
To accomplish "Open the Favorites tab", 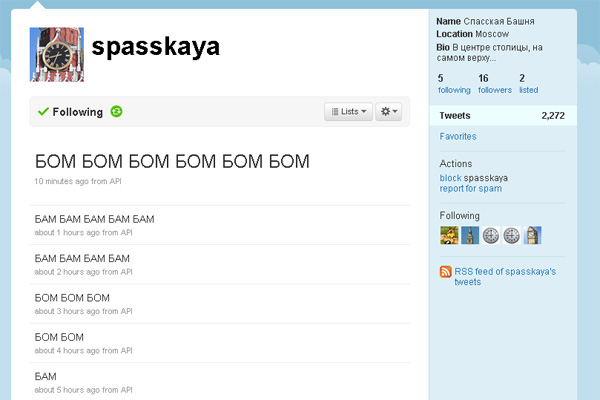I will (x=458, y=136).
